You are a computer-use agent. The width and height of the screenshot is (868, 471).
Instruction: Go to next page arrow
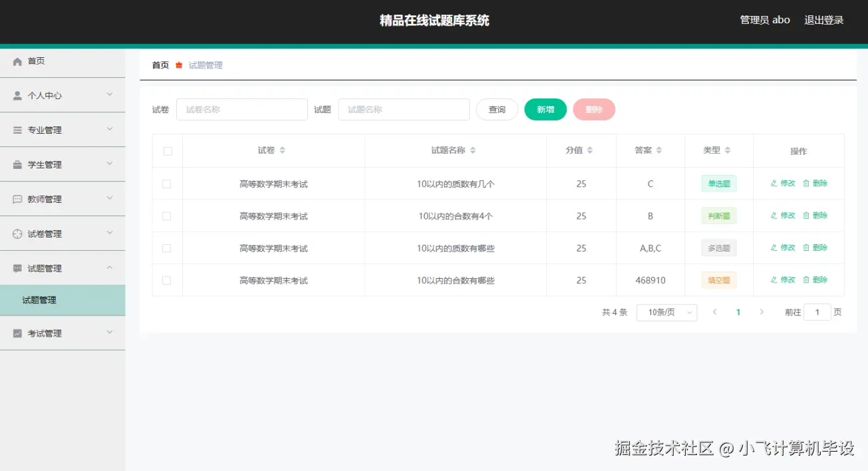(x=762, y=312)
